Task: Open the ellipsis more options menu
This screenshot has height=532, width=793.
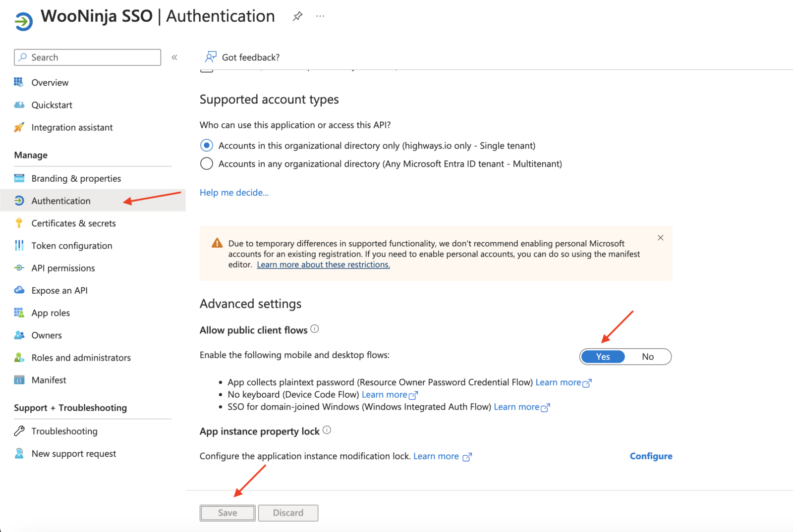Action: point(320,16)
